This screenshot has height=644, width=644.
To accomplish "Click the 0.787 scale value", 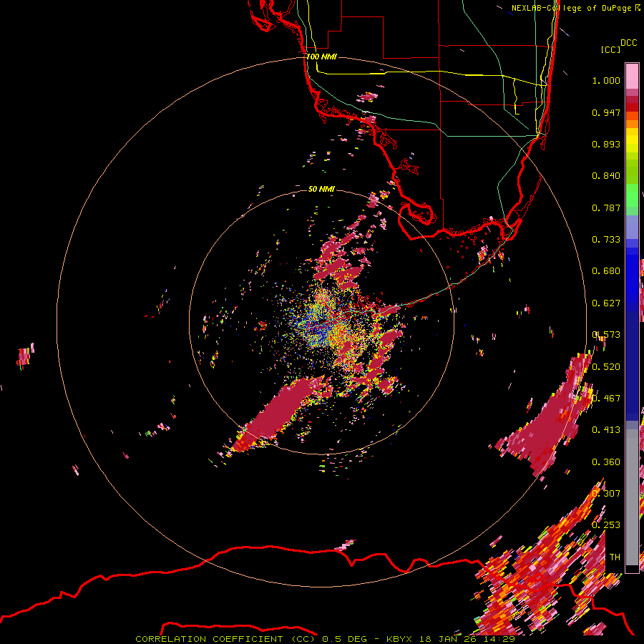I will (x=606, y=208).
